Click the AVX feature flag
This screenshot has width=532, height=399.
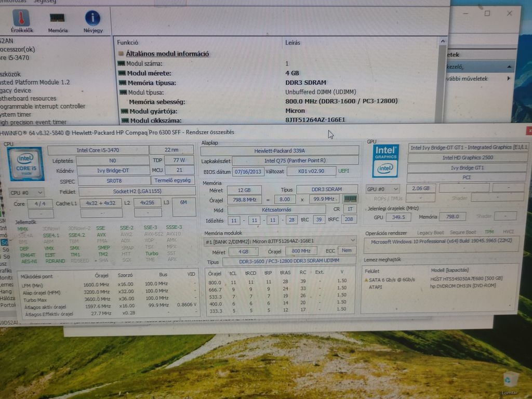101,234
